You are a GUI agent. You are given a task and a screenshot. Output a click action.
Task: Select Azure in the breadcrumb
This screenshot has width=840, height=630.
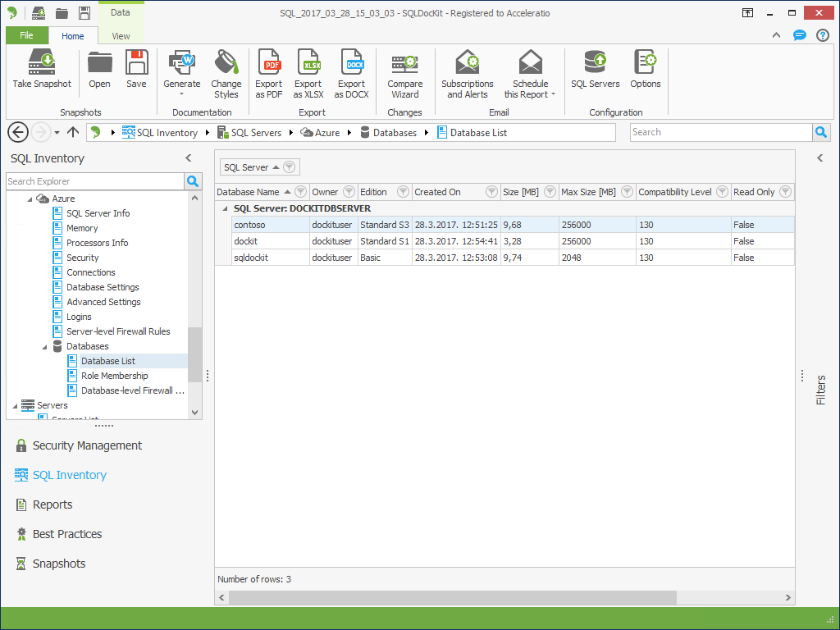coord(321,132)
